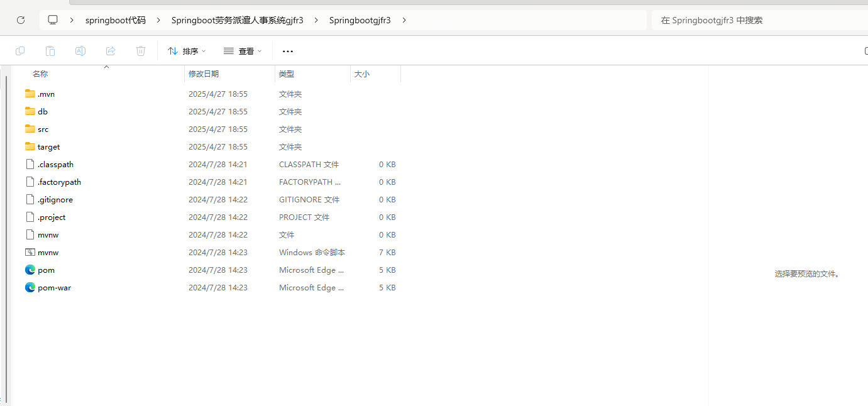Select the mvnw Windows command script icon

[x=30, y=252]
